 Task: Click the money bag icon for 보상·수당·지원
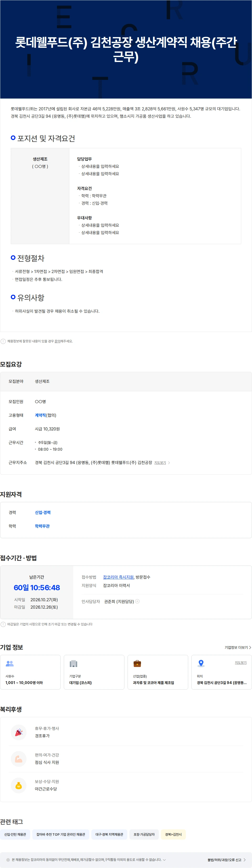[18, 785]
